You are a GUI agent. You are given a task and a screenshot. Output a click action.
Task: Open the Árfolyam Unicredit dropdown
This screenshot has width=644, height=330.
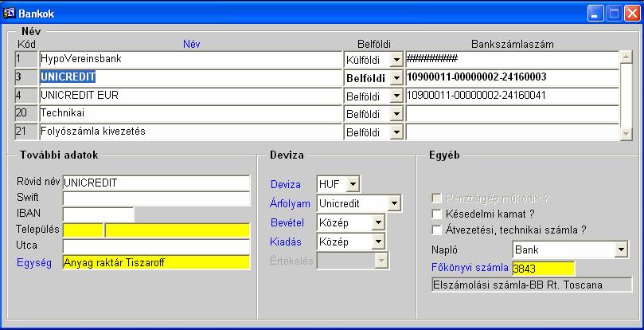(x=394, y=203)
